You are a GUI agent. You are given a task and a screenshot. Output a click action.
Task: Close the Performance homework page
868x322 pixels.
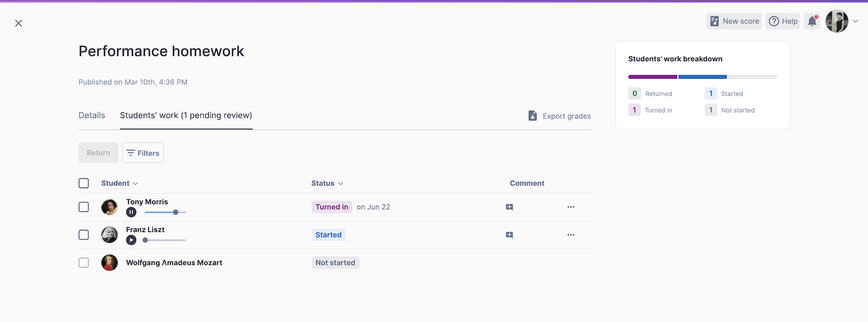tap(18, 23)
